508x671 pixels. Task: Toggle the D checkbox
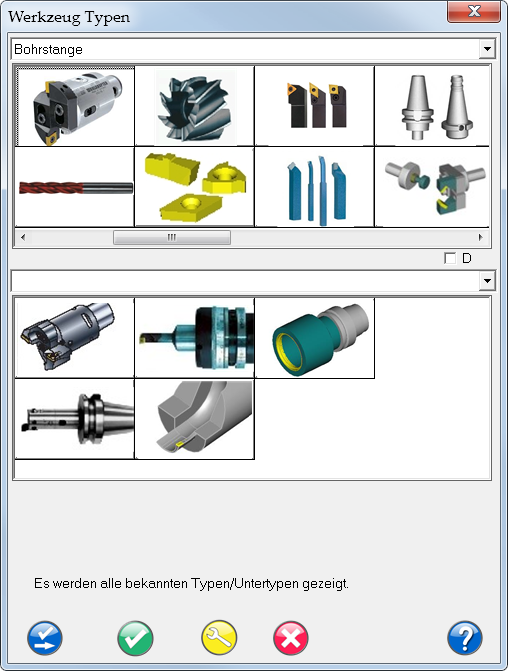tap(450, 258)
